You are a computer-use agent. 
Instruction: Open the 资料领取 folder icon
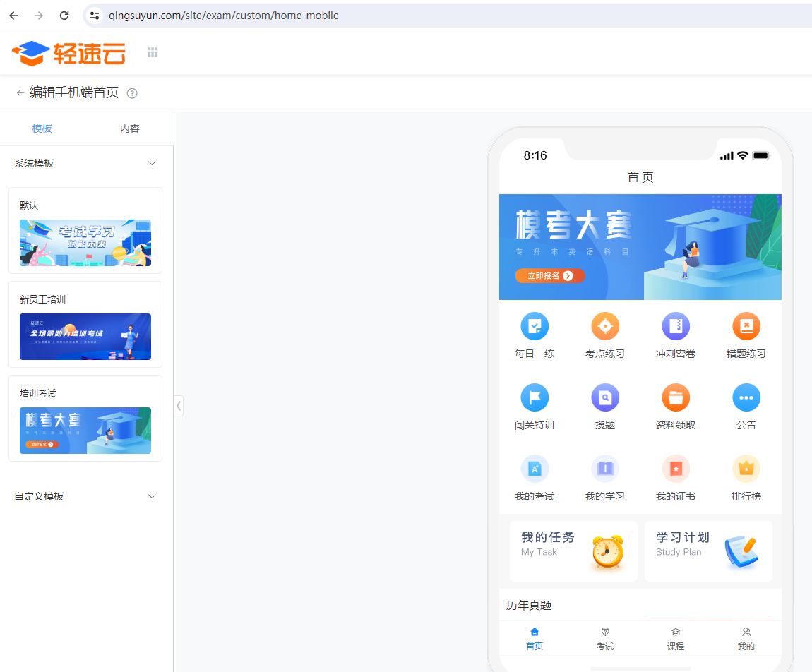coord(676,397)
